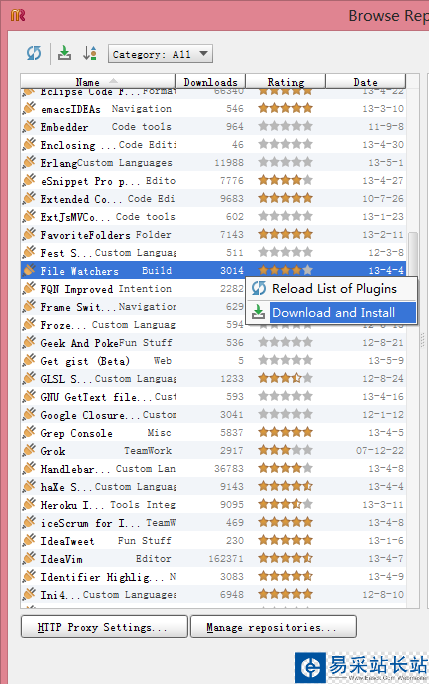The width and height of the screenshot is (429, 684).
Task: Click plug icon of Fest S... row
Action: [x=29, y=253]
